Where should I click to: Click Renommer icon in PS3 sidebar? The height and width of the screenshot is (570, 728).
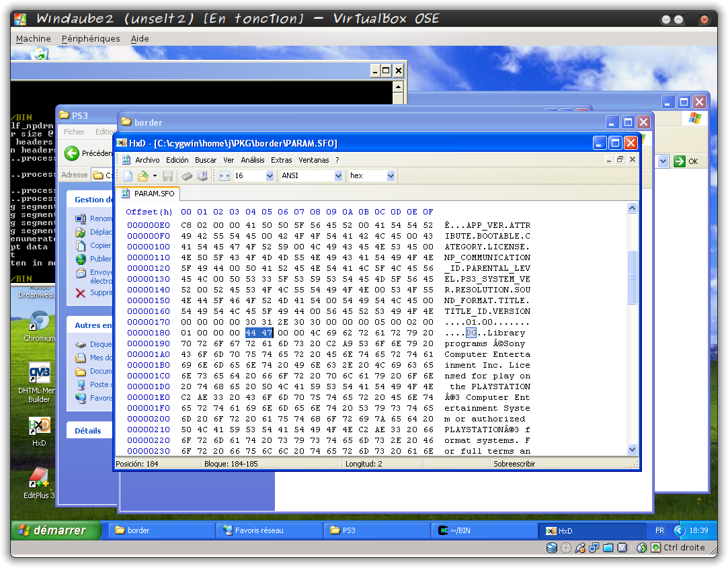coord(81,218)
